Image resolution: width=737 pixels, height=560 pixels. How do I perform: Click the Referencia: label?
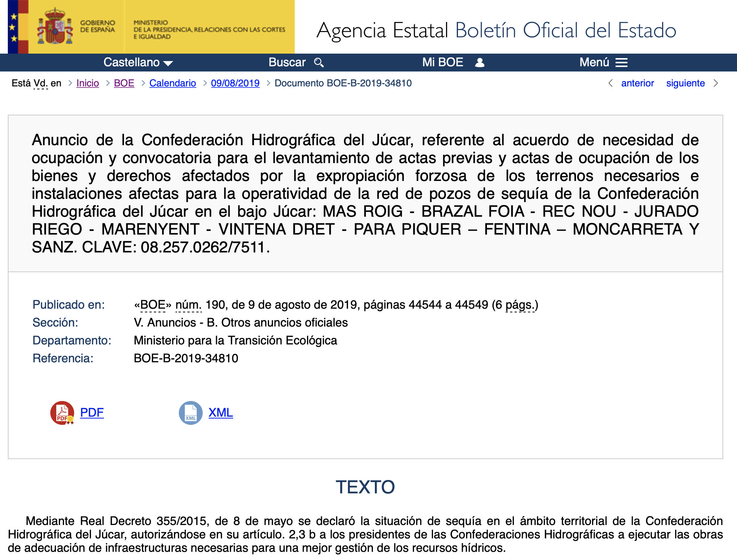click(63, 358)
